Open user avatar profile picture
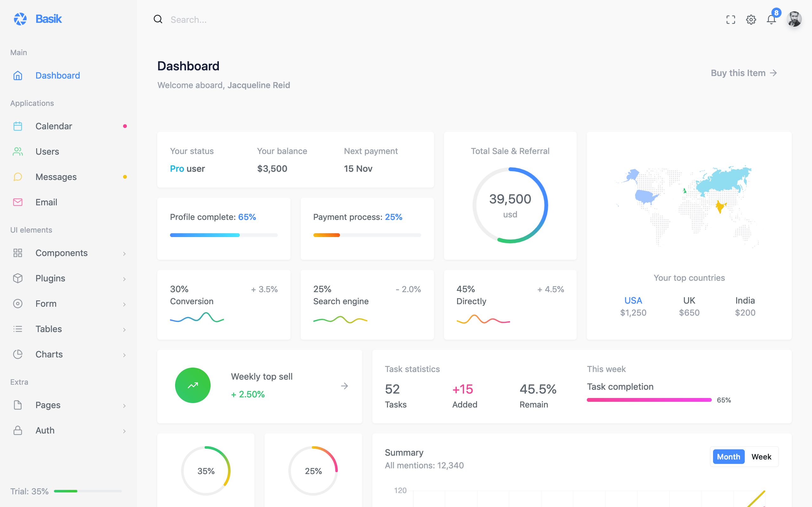 pos(794,19)
